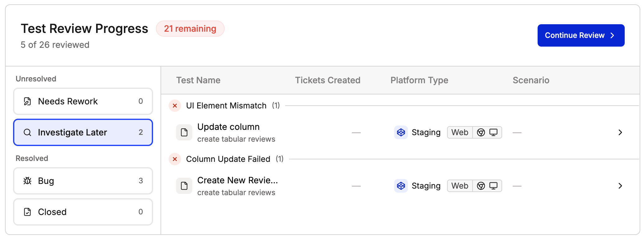The height and width of the screenshot is (238, 644).
Task: Click the file icon next to Update column
Action: point(184,132)
